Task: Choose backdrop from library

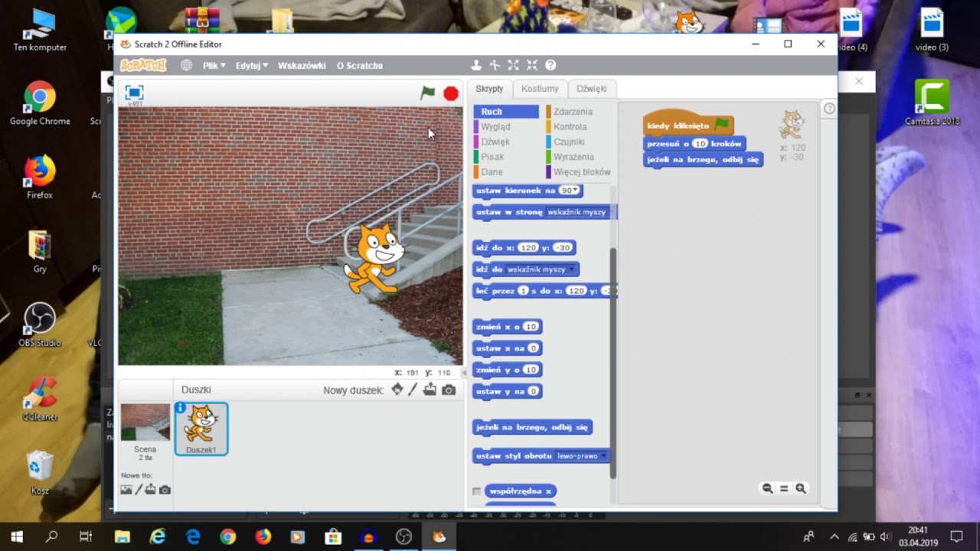Action: [126, 490]
